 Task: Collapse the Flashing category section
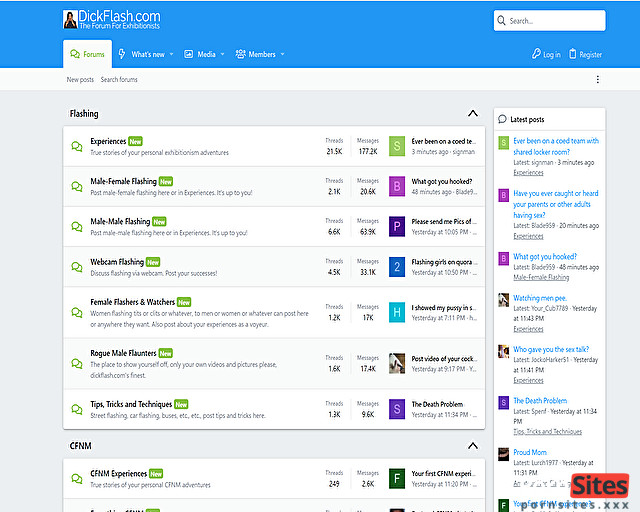[473, 113]
